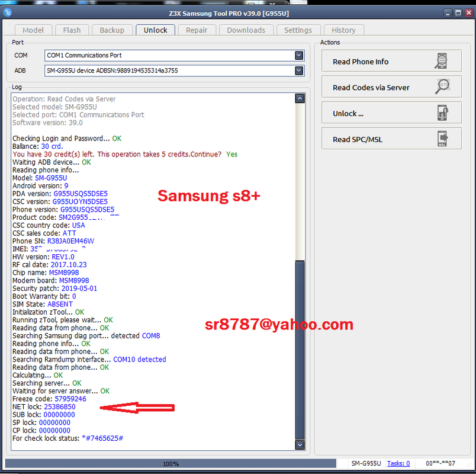Expand the COM port dropdown arrow
This screenshot has width=476, height=474.
[x=299, y=55]
